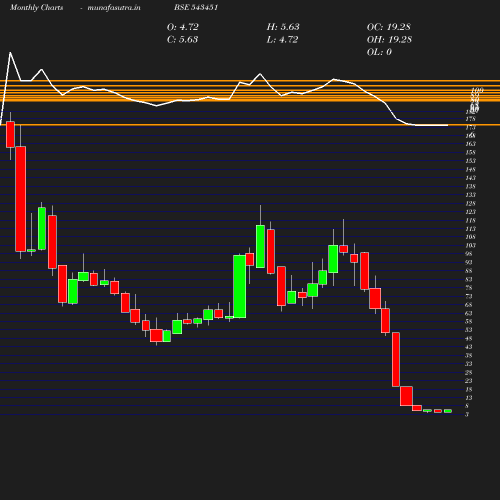This screenshot has height=500, width=500.
Task: Click the 28 price axis label
Action: [469, 372]
